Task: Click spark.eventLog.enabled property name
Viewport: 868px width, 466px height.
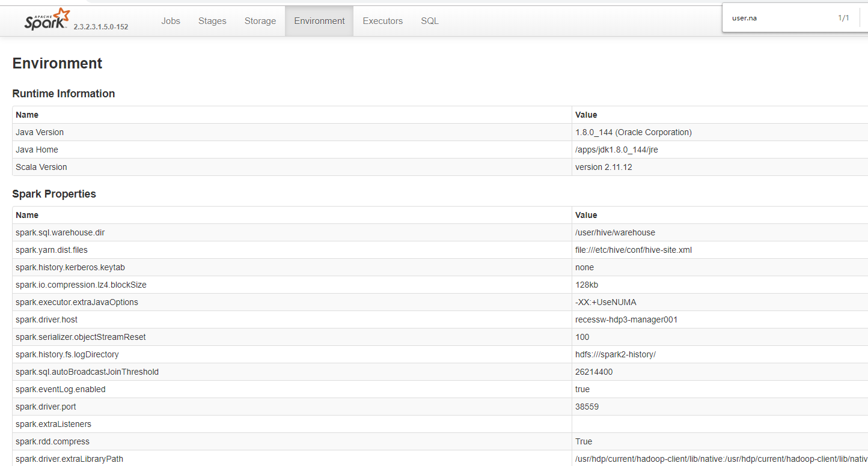Action: [x=61, y=389]
